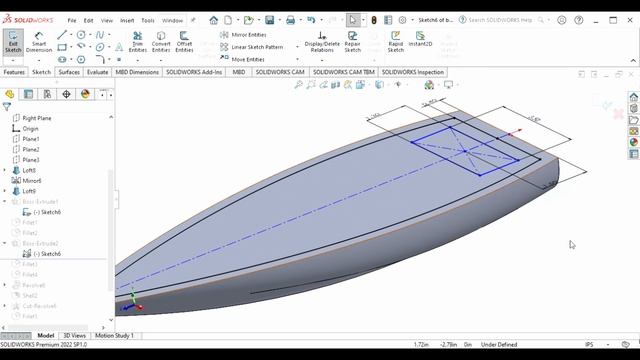Screen dimensions: 640x360
Task: Collapse the CommandManager ribbon chevron
Action: click(633, 60)
